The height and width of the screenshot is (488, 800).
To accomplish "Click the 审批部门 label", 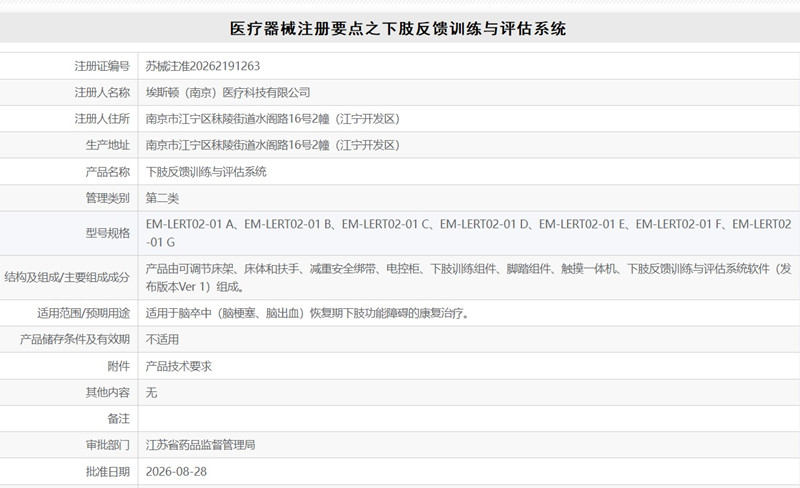I will pos(108,445).
